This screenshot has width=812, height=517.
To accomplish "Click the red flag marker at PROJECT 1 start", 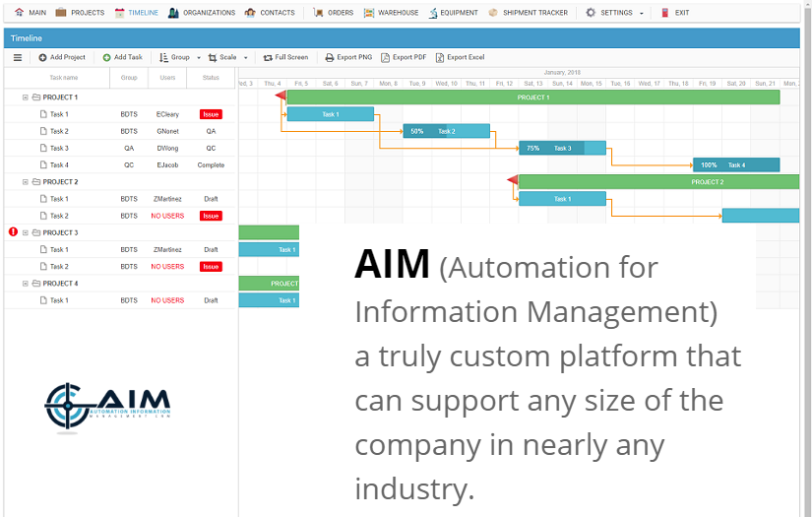I will (x=281, y=95).
